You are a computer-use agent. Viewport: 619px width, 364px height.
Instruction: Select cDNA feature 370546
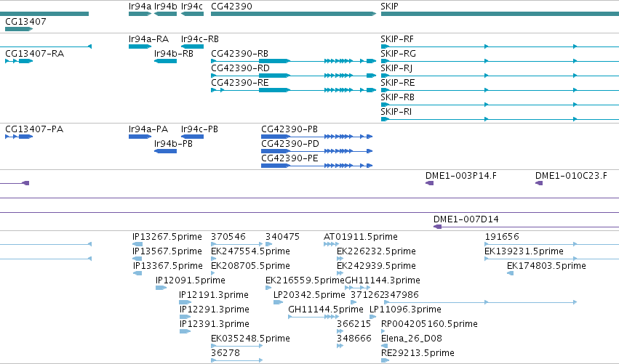(237, 245)
